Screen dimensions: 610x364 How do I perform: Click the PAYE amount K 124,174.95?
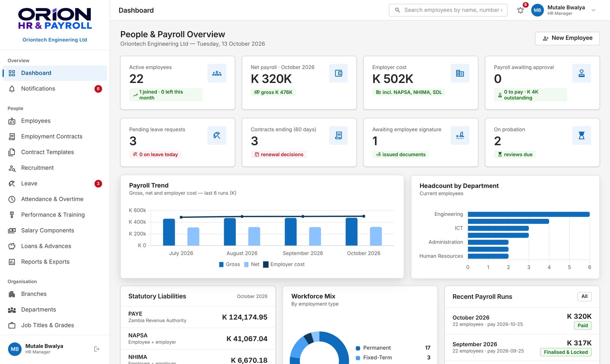[x=245, y=317]
